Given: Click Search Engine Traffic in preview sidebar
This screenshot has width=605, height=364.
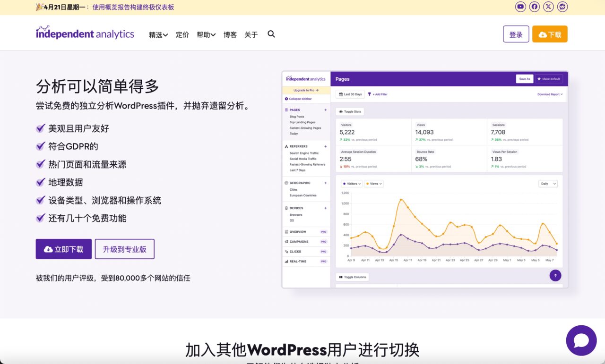Looking at the screenshot, I should click(x=304, y=153).
